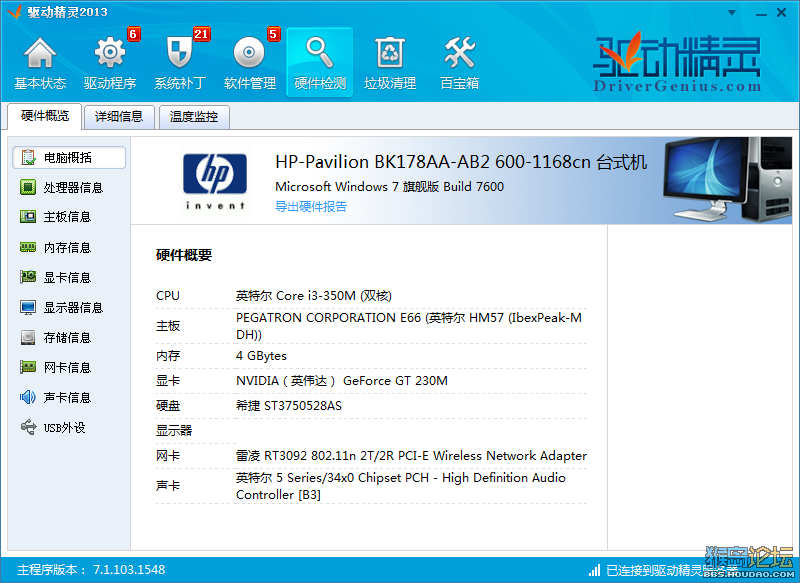Viewport: 800px width, 583px height.
Task: Click the CPU row label
Action: point(168,295)
